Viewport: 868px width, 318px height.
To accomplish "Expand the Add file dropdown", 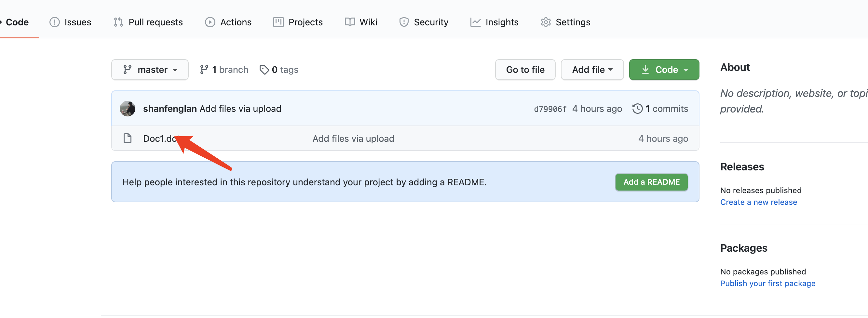I will pos(592,70).
